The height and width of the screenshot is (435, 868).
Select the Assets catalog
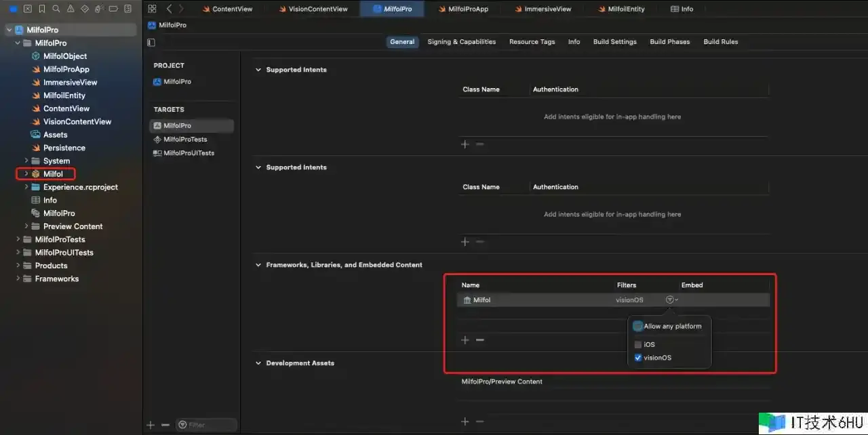[x=56, y=135]
